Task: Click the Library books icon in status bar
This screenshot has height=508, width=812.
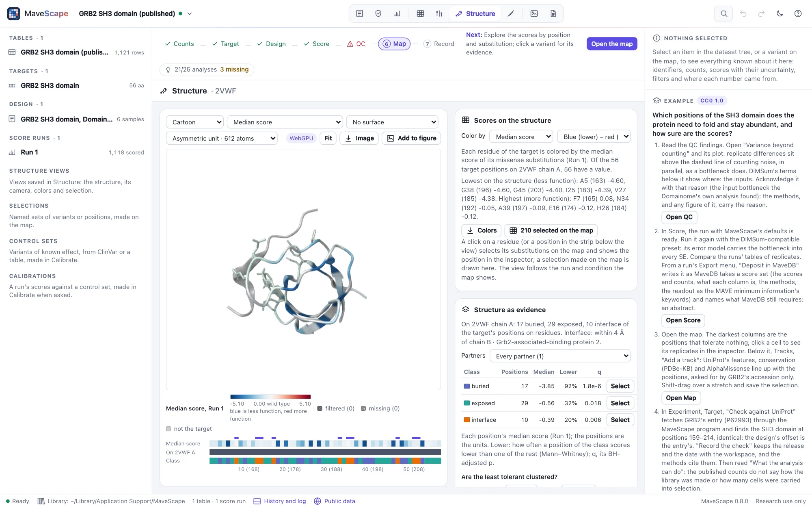Action: tap(41, 501)
